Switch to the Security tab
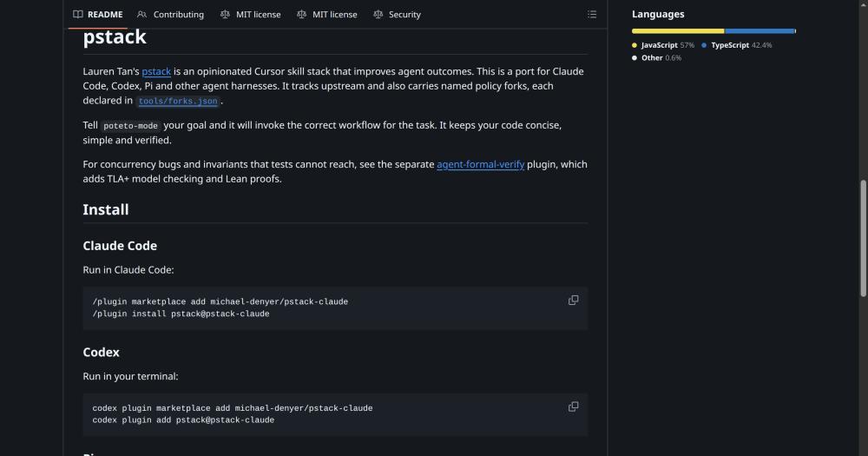Viewport: 868px width, 456px height. pyautogui.click(x=397, y=15)
